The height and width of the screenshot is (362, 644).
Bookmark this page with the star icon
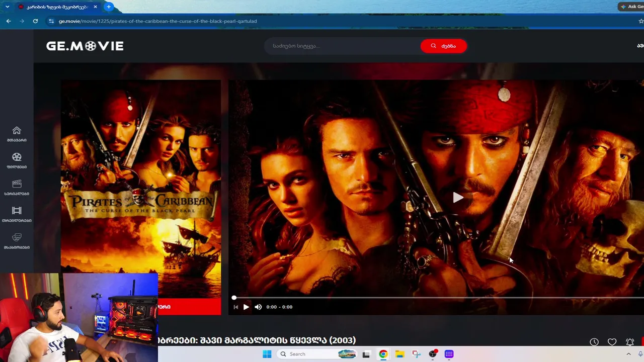pos(640,21)
